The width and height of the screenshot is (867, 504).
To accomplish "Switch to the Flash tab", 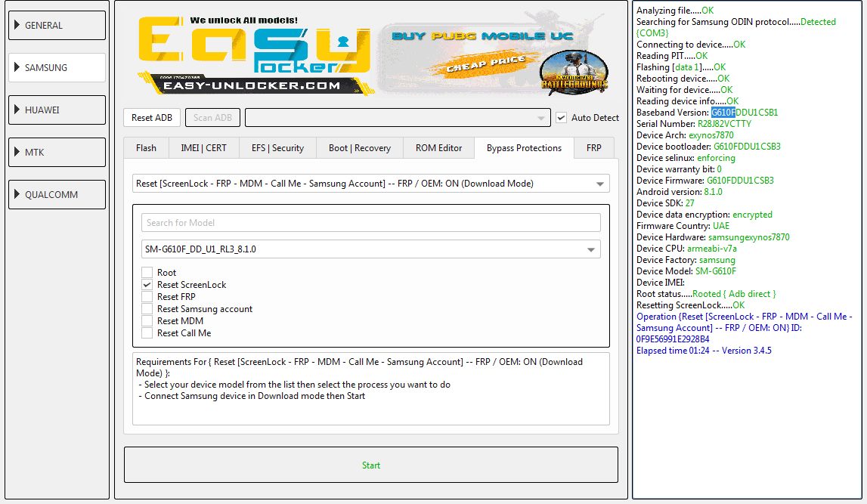I will pyautogui.click(x=146, y=148).
